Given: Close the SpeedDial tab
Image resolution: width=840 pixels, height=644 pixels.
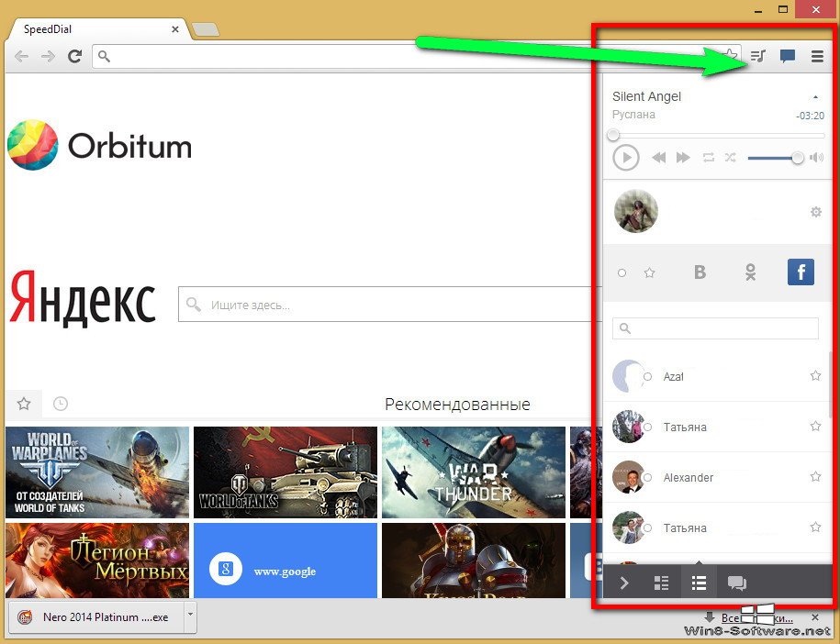Looking at the screenshot, I should pyautogui.click(x=175, y=29).
